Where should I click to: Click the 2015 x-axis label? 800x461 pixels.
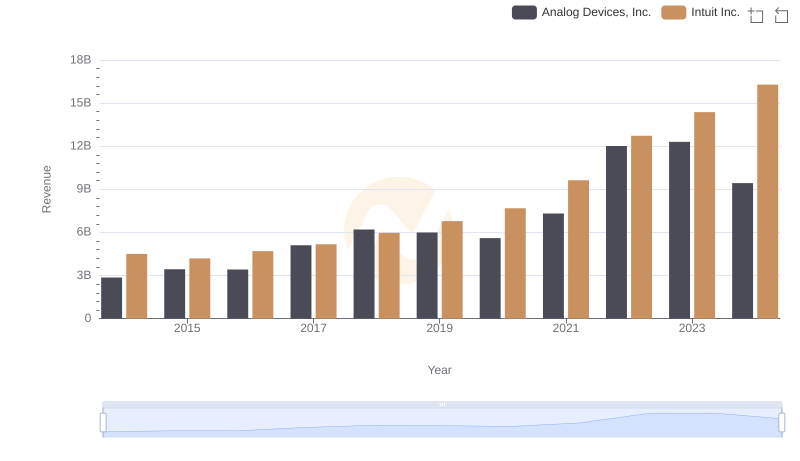(187, 328)
